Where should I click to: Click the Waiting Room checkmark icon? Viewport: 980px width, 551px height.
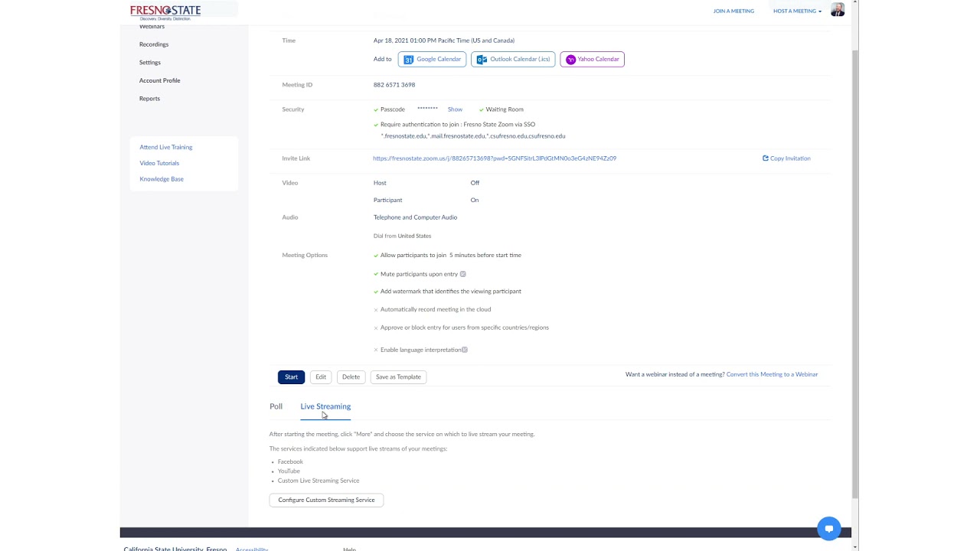coord(481,109)
